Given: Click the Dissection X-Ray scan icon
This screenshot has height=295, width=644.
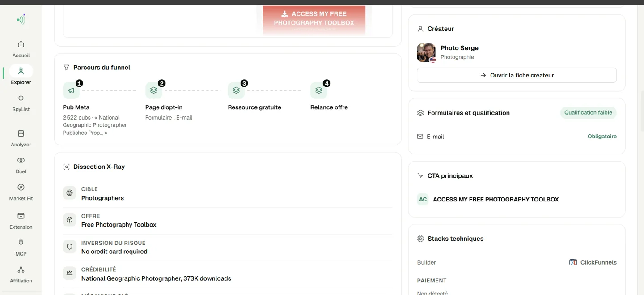Looking at the screenshot, I should point(66,167).
